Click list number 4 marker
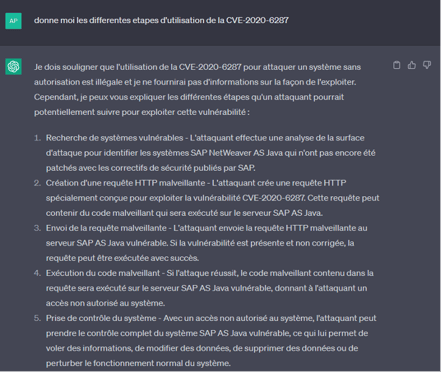 click(37, 273)
